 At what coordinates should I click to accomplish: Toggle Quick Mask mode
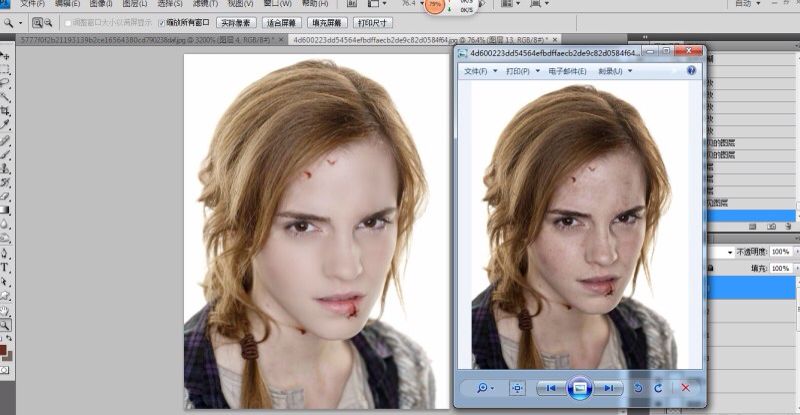[x=5, y=370]
